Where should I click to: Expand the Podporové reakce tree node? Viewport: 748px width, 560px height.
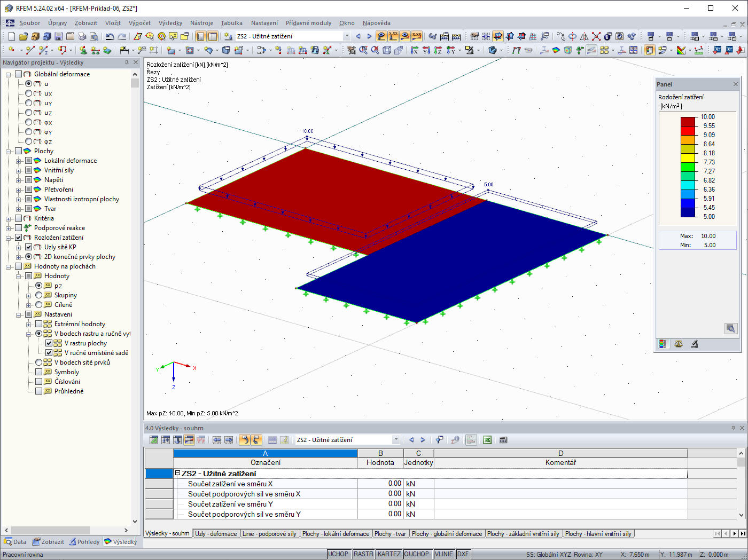tap(9, 228)
